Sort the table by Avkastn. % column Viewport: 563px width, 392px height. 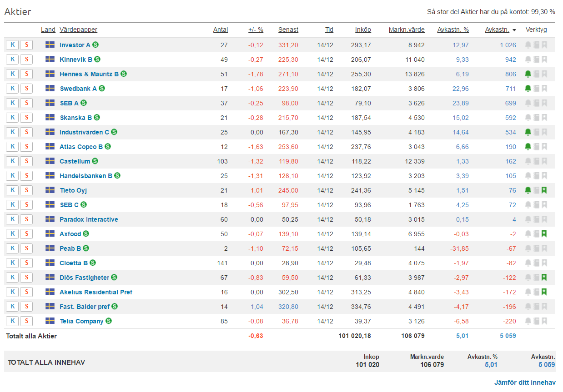pyautogui.click(x=452, y=30)
